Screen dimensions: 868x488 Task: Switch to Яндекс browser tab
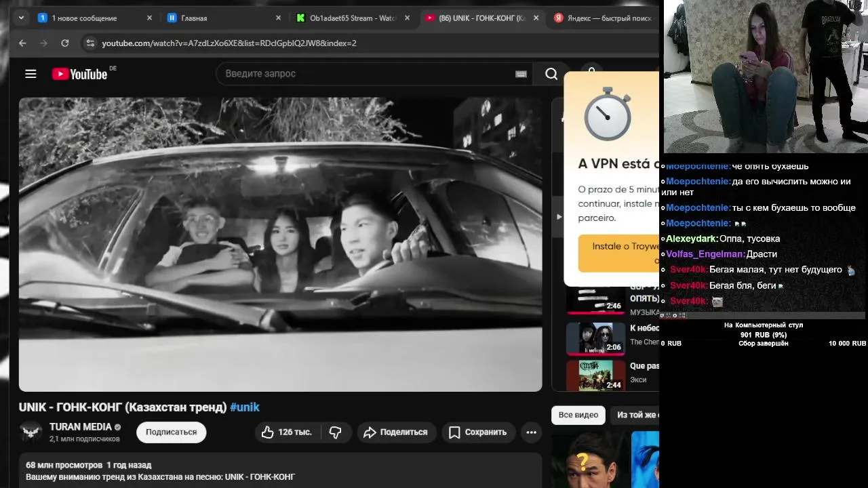coord(604,18)
